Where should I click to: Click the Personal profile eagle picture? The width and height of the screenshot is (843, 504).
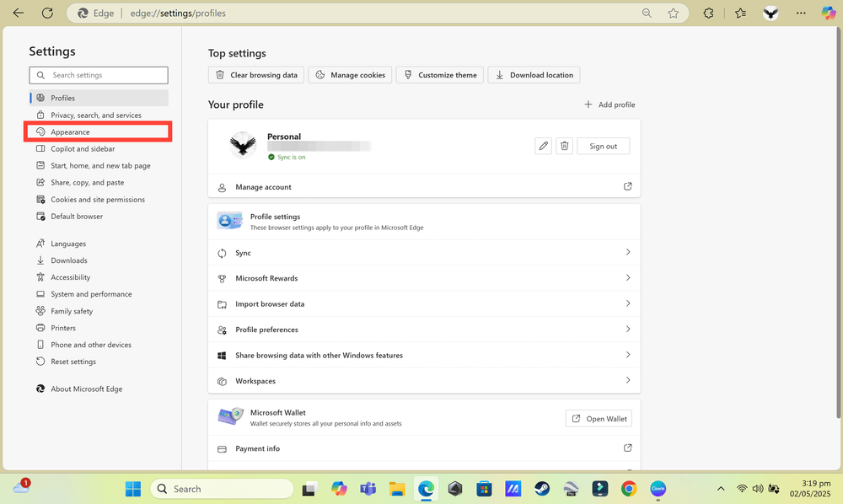click(243, 145)
